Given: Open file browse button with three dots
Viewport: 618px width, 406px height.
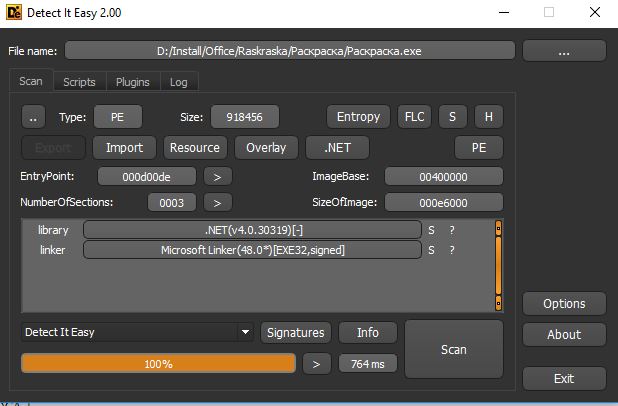Looking at the screenshot, I should (564, 51).
